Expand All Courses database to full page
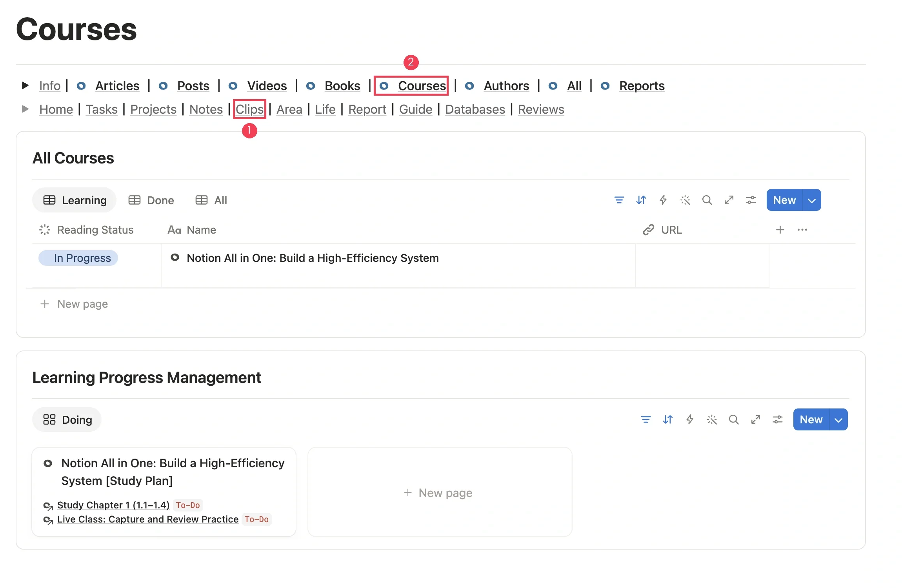The width and height of the screenshot is (902, 588). [729, 200]
